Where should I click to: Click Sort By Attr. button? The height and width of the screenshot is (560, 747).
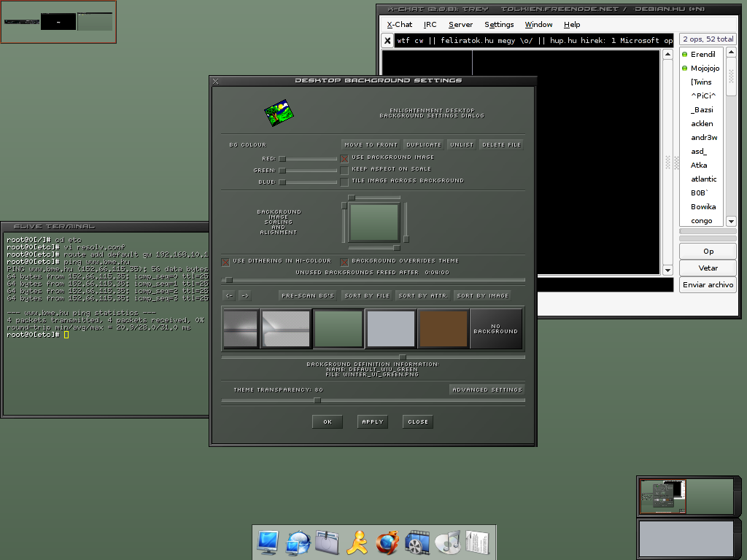click(x=423, y=296)
